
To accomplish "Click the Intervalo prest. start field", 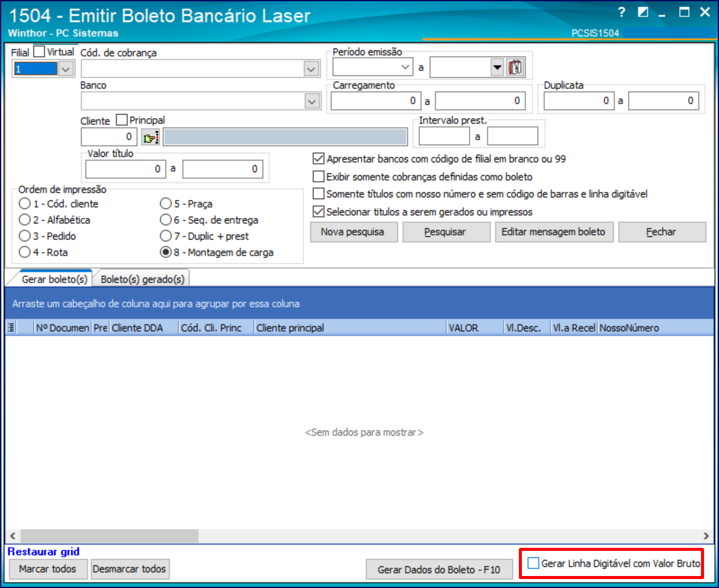I will click(444, 136).
